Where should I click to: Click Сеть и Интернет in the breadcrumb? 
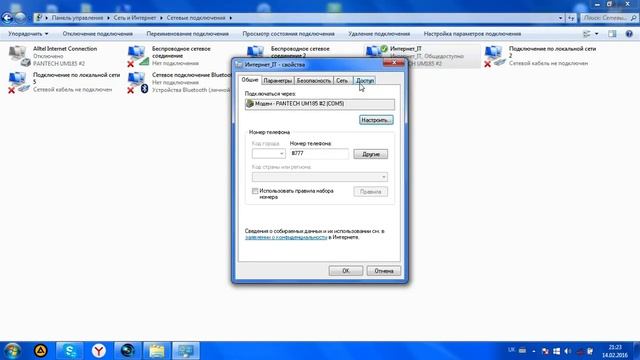135,18
